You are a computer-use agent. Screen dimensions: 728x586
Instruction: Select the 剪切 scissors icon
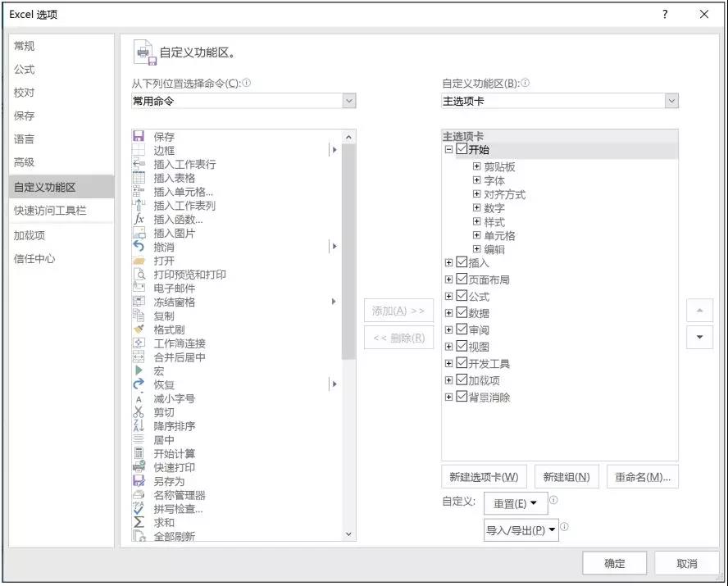pyautogui.click(x=138, y=411)
